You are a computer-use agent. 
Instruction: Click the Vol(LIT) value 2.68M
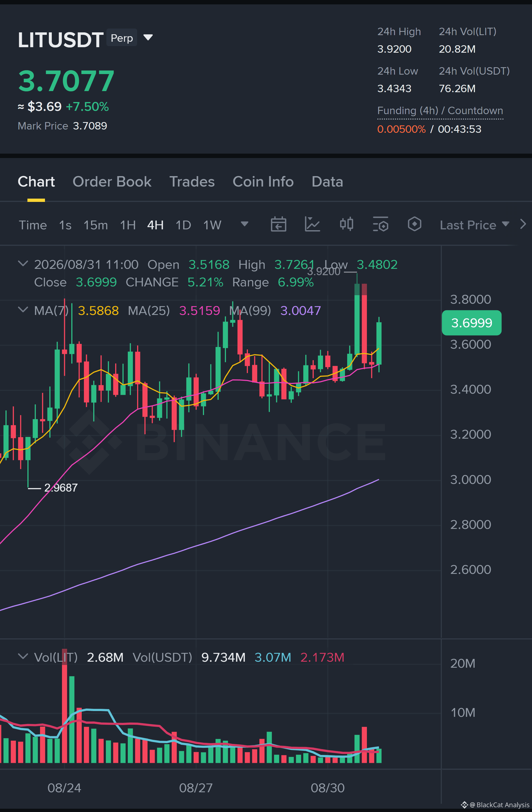[105, 658]
